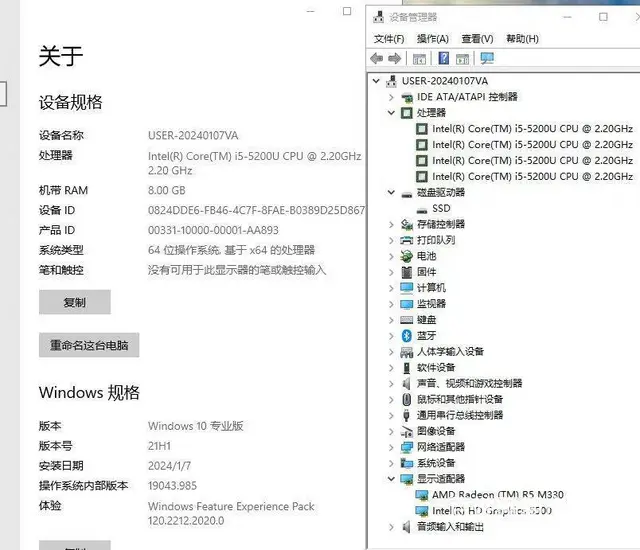Click the install date 2024/1/7

169,466
